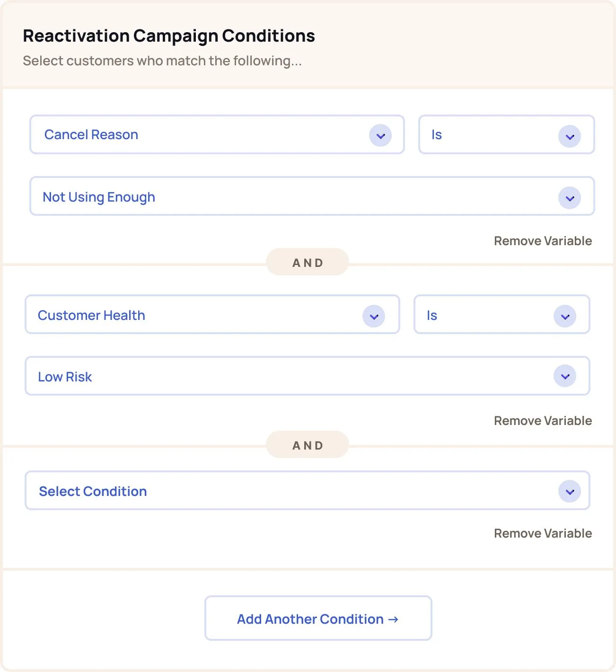Open the Customer Health variable dropdown
This screenshot has height=672, width=616.
click(x=212, y=314)
